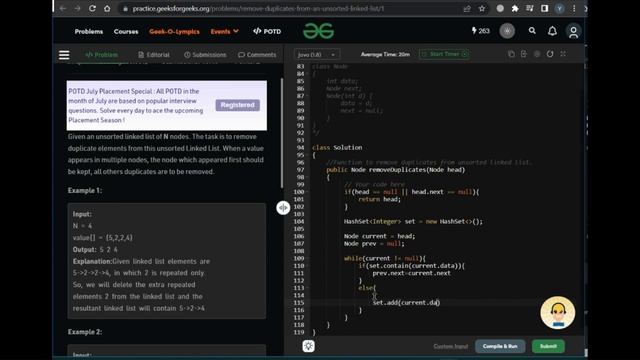Click the address bar URL
The image size is (640, 360).
[x=258, y=9]
